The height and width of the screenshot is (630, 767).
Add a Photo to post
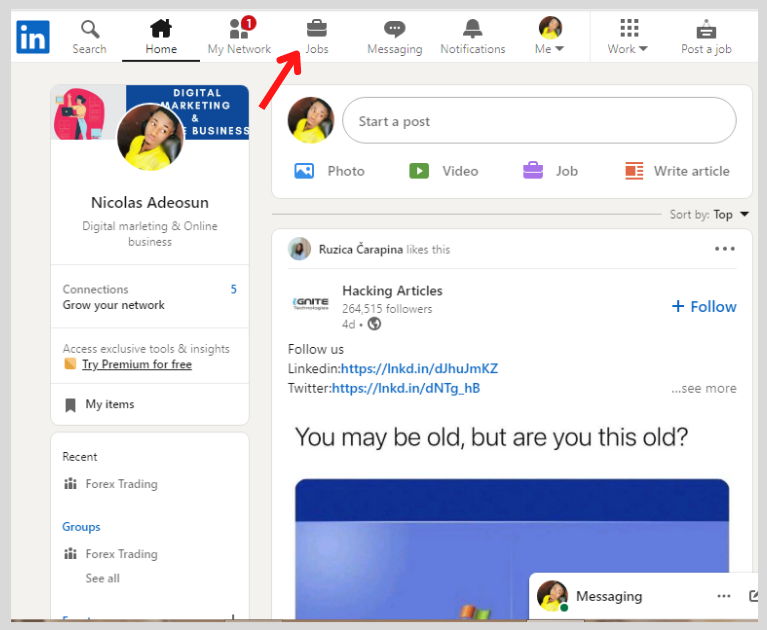[330, 171]
